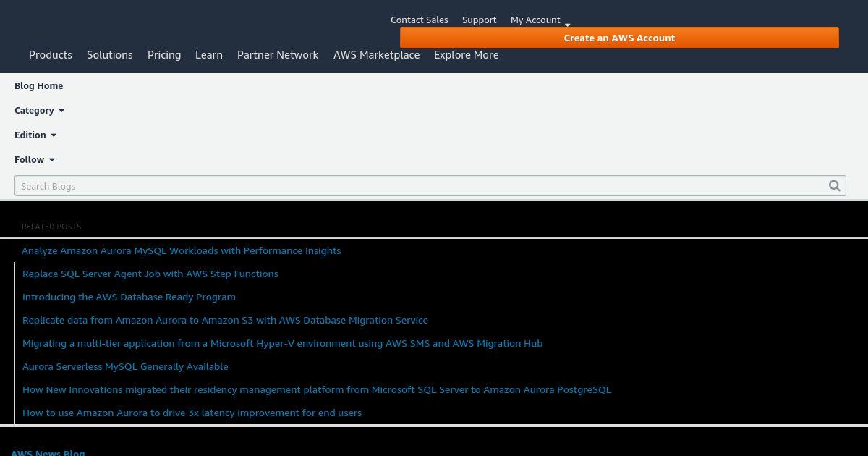This screenshot has height=456, width=868.
Task: Open Explore More menu
Action: pyautogui.click(x=466, y=55)
